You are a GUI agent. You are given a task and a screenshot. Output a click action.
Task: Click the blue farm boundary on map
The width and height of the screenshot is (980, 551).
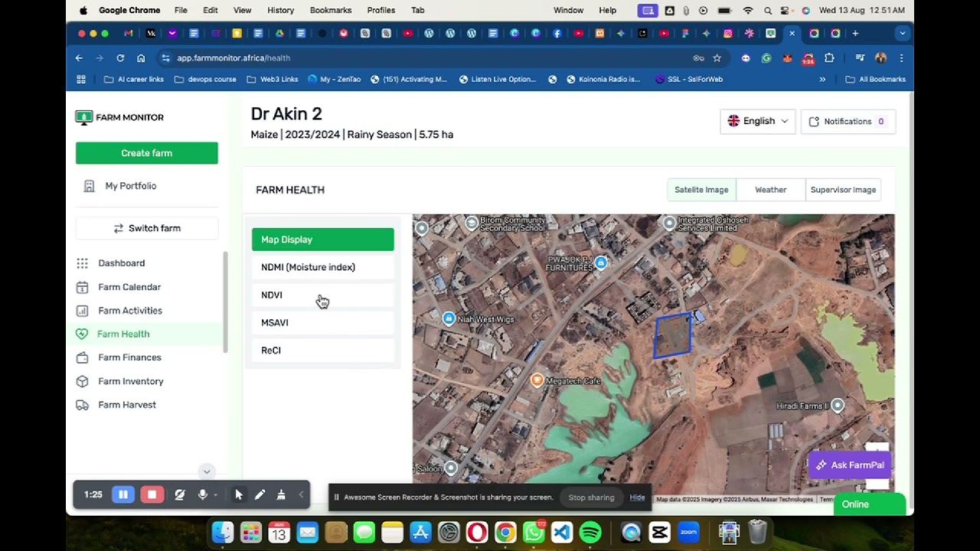pyautogui.click(x=673, y=337)
